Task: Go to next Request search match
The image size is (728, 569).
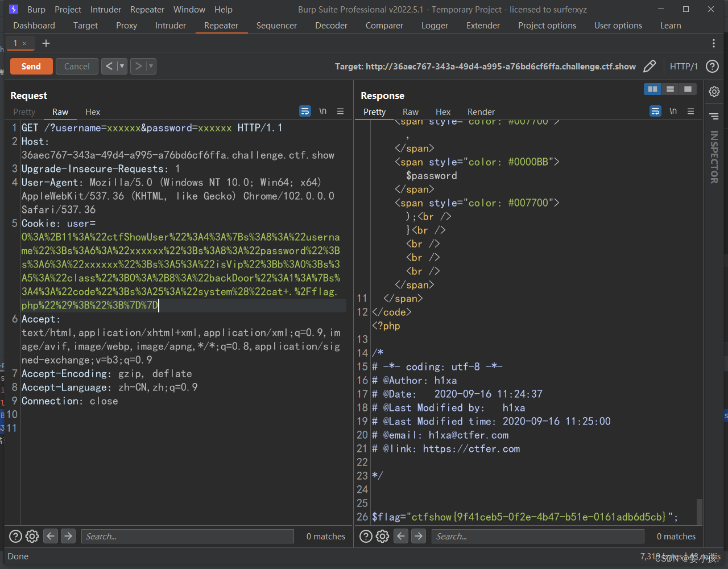Action: 68,536
